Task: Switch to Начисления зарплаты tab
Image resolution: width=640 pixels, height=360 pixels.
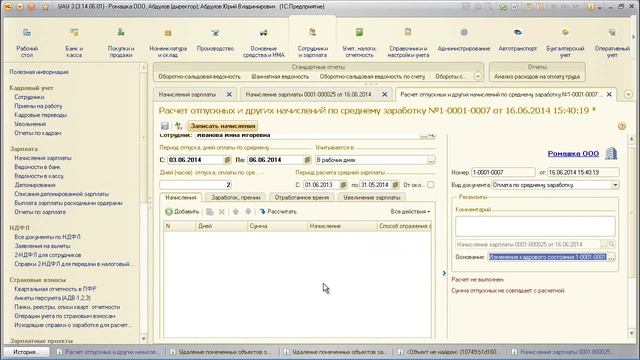Action: (187, 94)
